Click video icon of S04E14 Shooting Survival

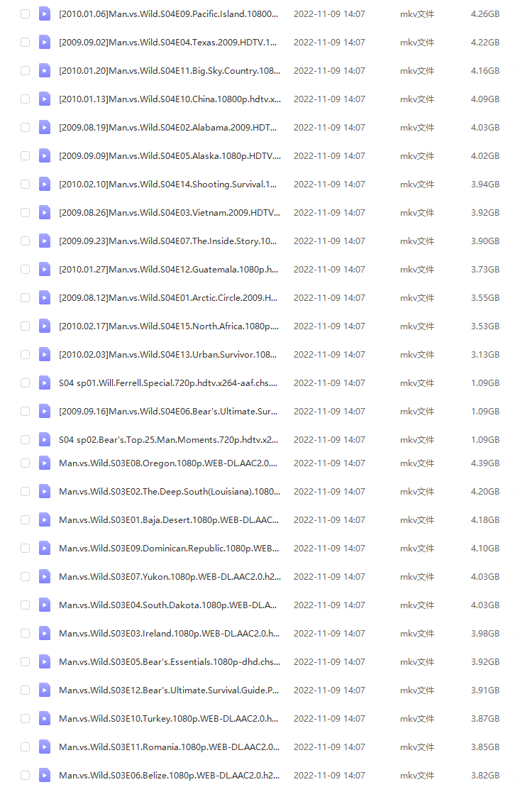click(x=45, y=185)
